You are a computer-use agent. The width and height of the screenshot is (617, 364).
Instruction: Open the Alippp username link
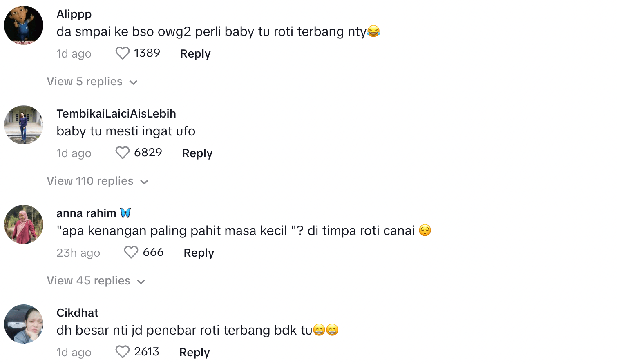pos(74,14)
